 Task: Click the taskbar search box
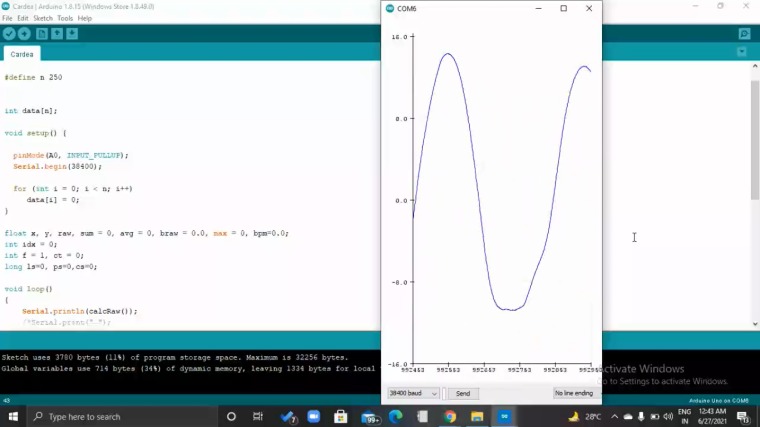(x=121, y=416)
